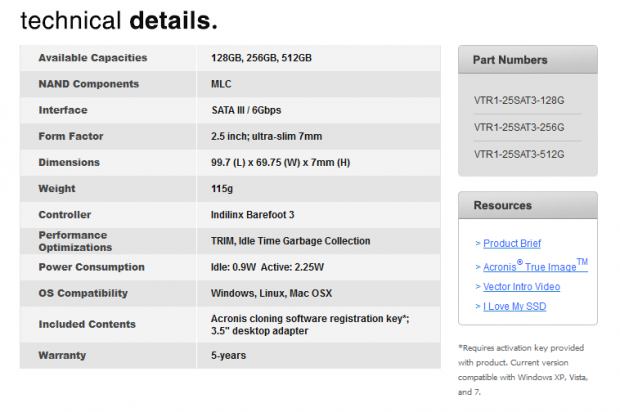
Task: Click the arrow beside Acronis True Image
Action: 478,267
